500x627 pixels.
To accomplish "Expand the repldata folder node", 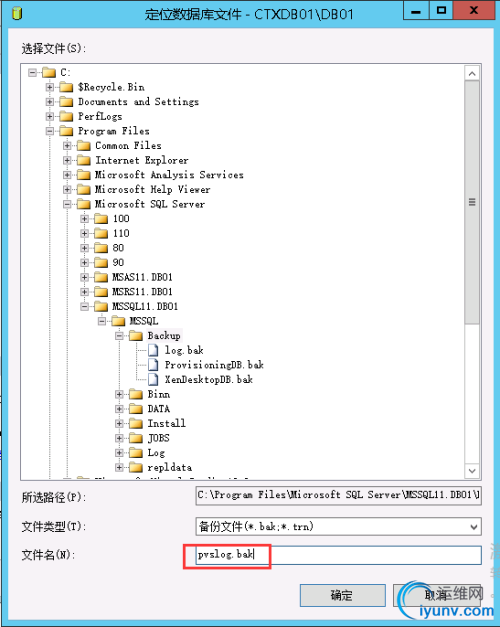I will tap(119, 467).
